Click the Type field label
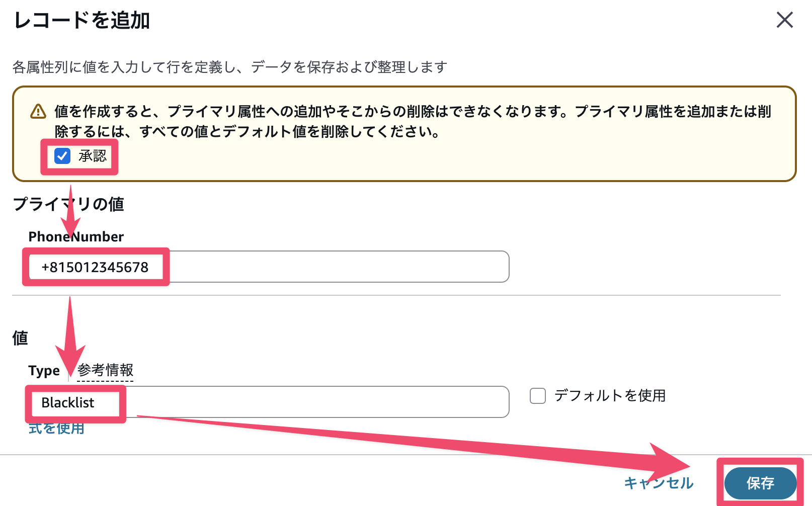 click(45, 370)
